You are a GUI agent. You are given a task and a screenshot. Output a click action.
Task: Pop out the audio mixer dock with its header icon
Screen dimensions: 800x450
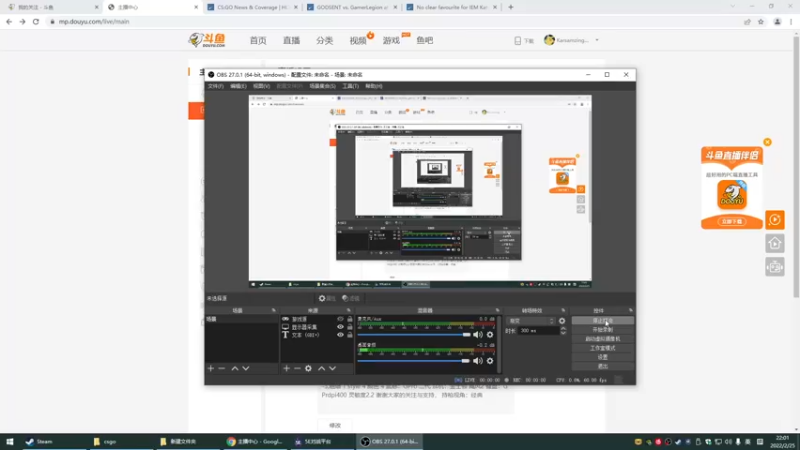pyautogui.click(x=497, y=310)
